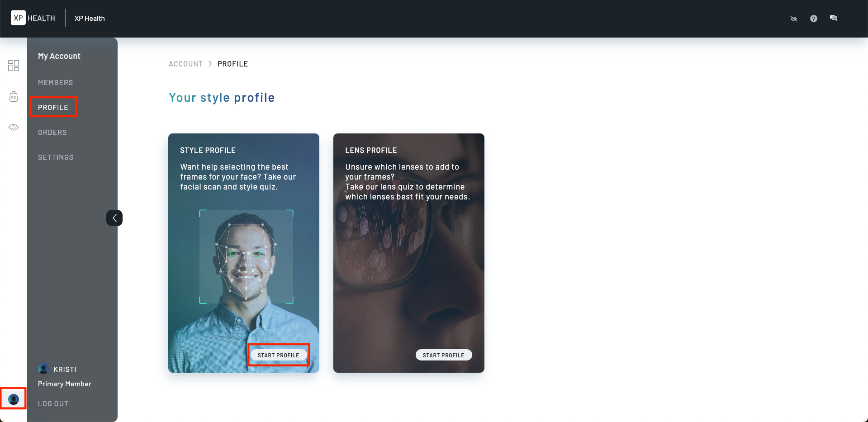This screenshot has height=422, width=868.
Task: Select the Profile menu item
Action: point(53,107)
